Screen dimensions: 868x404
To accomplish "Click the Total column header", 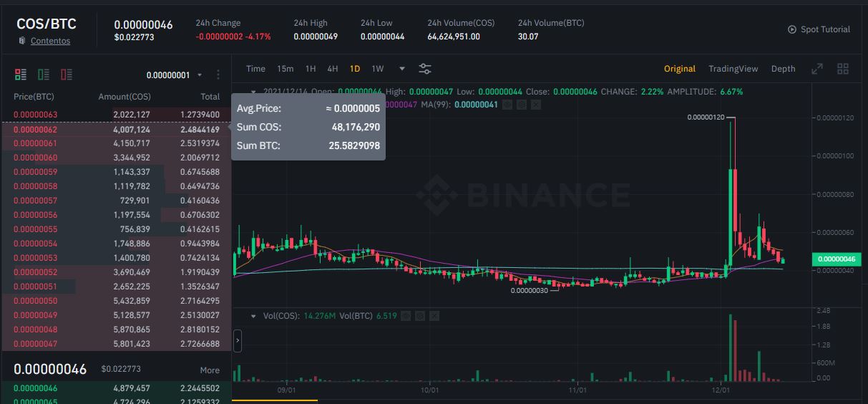I will [x=210, y=97].
